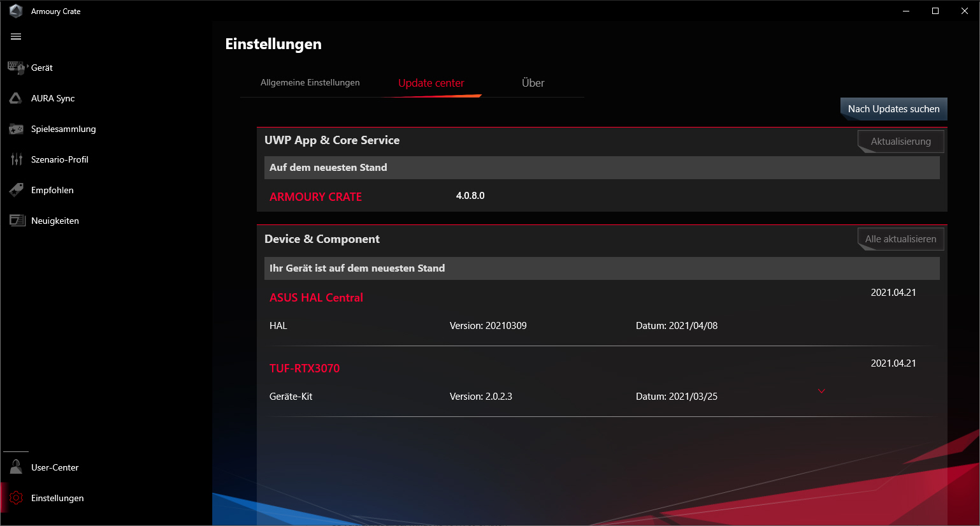
Task: Click the Einstellungen gear icon
Action: pyautogui.click(x=16, y=498)
